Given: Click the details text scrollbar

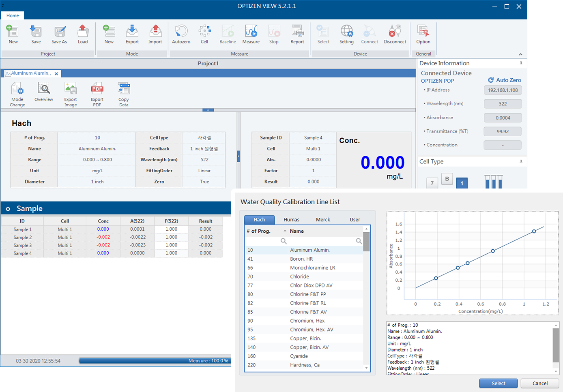Looking at the screenshot, I should click(x=556, y=345).
